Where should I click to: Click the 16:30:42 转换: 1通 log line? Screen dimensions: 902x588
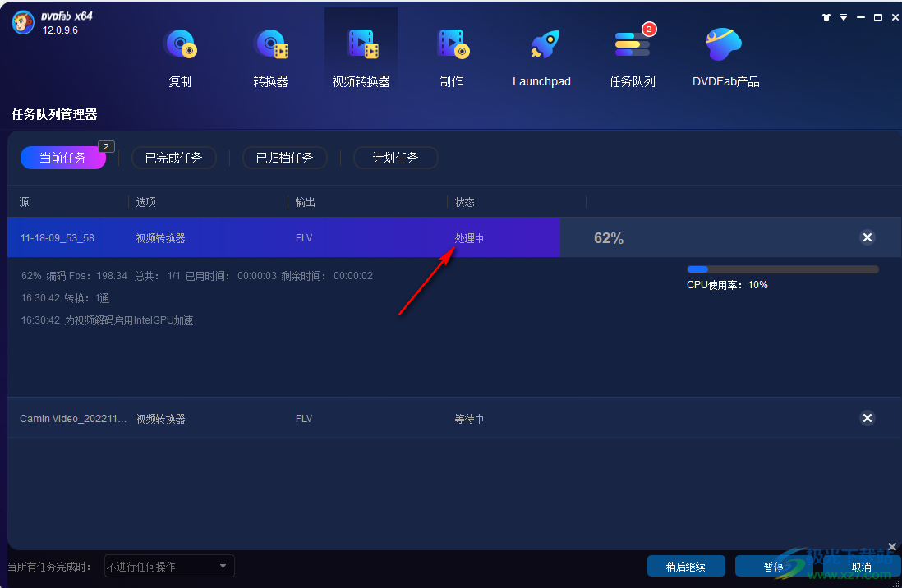pyautogui.click(x=65, y=298)
